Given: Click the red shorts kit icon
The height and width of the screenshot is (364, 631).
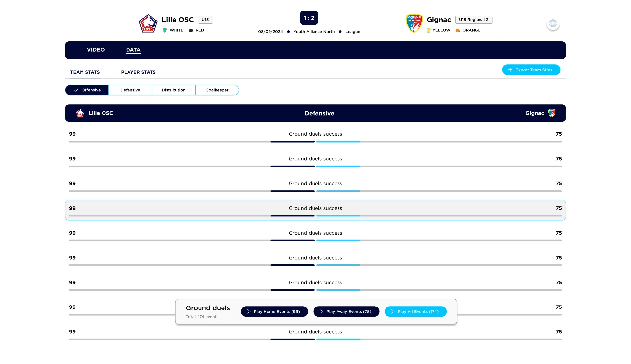Looking at the screenshot, I should coord(191,30).
